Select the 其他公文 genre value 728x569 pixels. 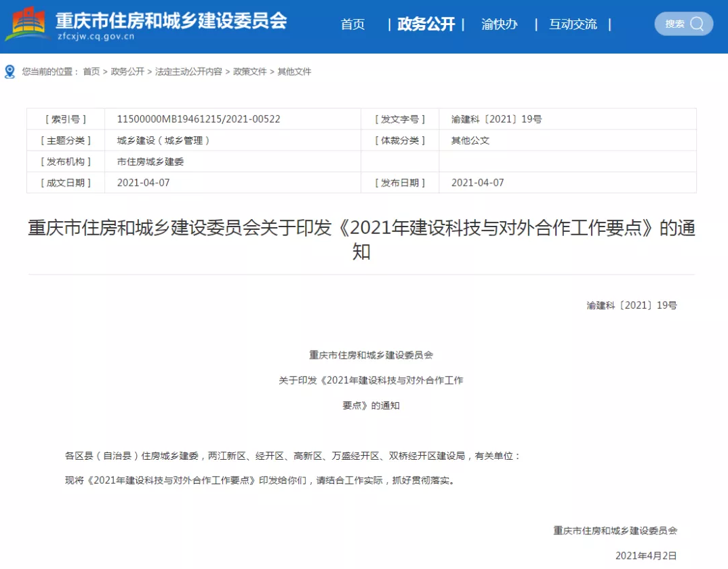[470, 140]
